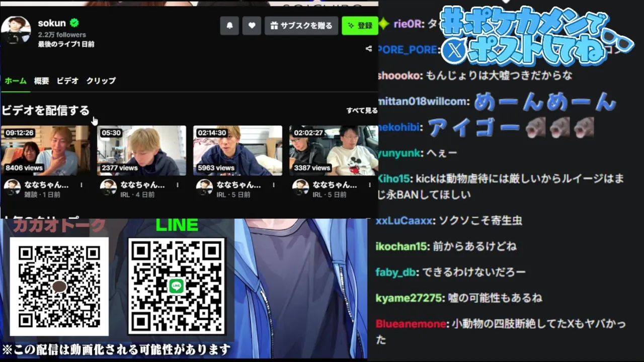Click chat username mittan018willcom

423,102
